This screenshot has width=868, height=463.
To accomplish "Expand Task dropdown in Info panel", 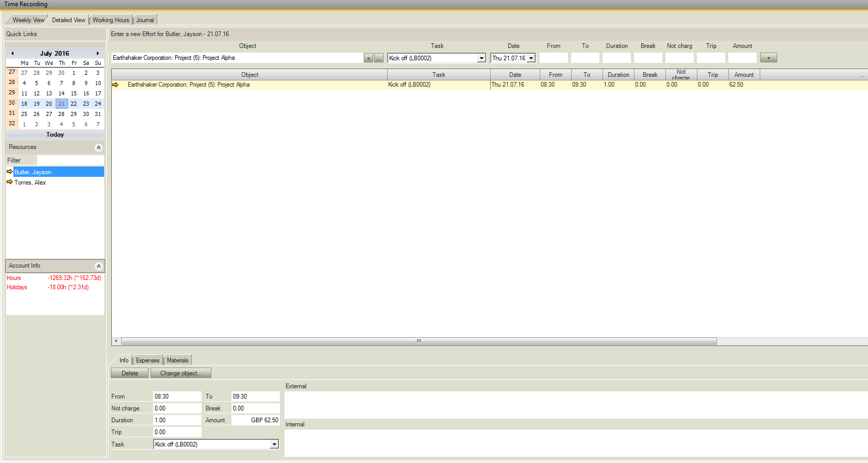I will click(x=274, y=444).
